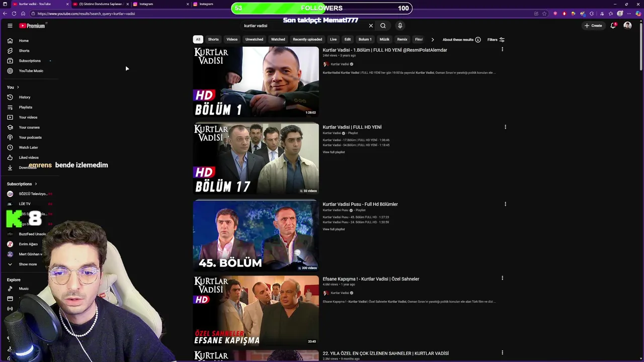The image size is (644, 362).
Task: Click the Create button
Action: pyautogui.click(x=593, y=26)
